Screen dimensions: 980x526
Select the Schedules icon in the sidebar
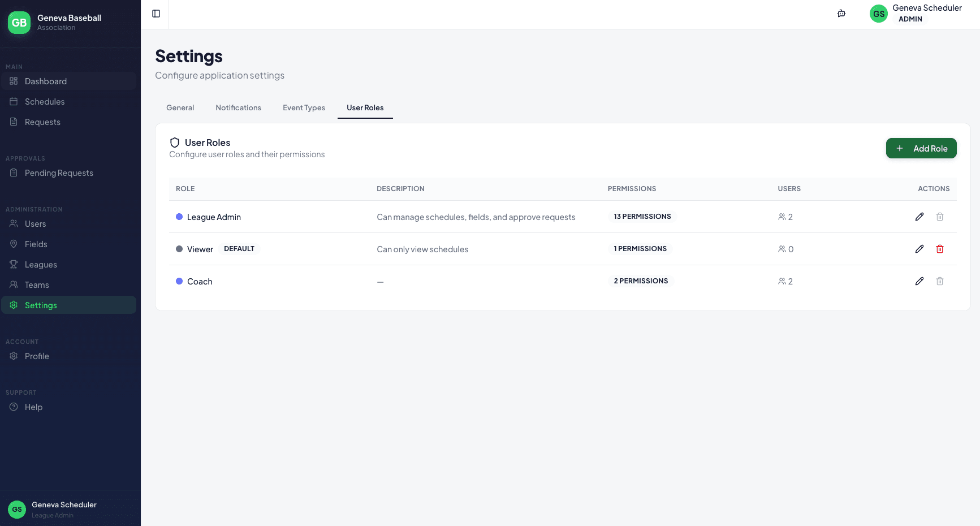point(13,101)
